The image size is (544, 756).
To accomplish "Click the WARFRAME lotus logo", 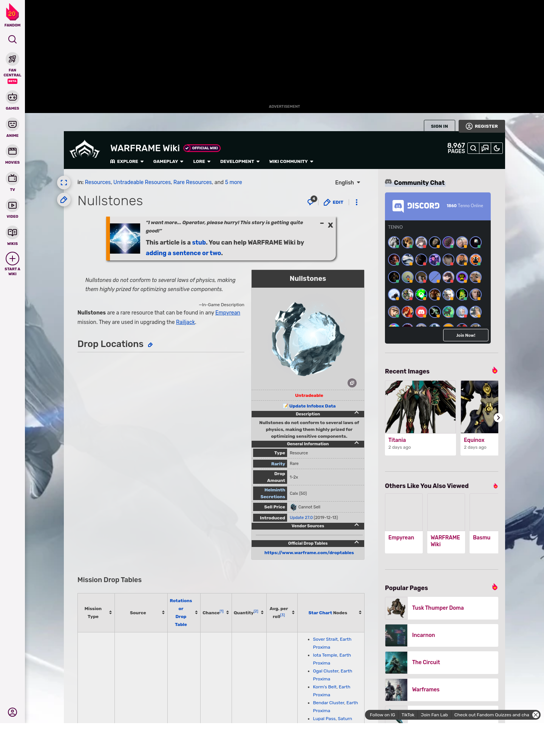I will click(x=85, y=149).
